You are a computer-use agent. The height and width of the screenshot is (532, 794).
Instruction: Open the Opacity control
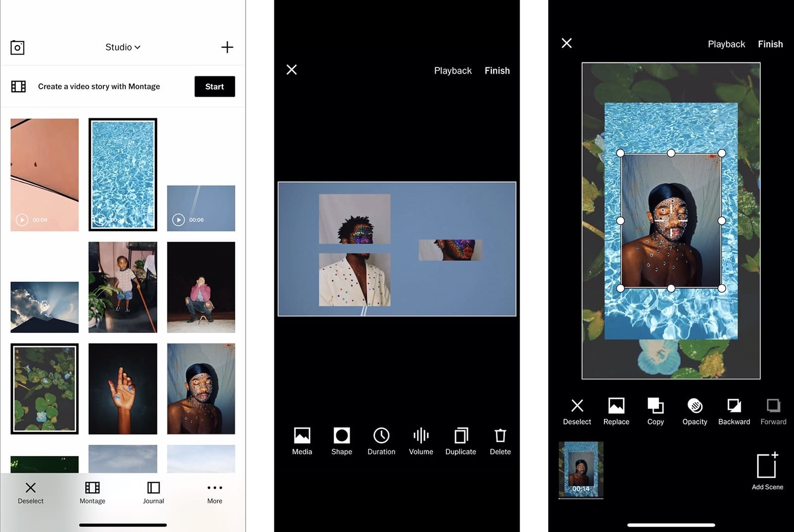[694, 411]
